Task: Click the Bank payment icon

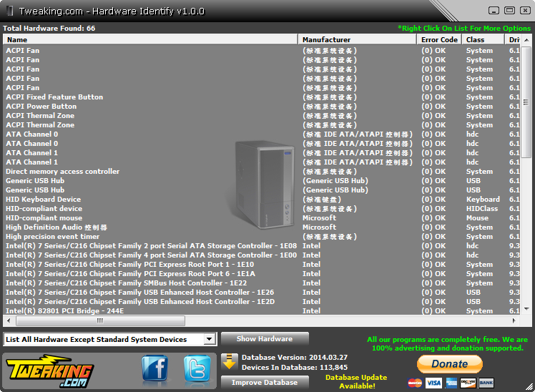Action: click(x=486, y=383)
